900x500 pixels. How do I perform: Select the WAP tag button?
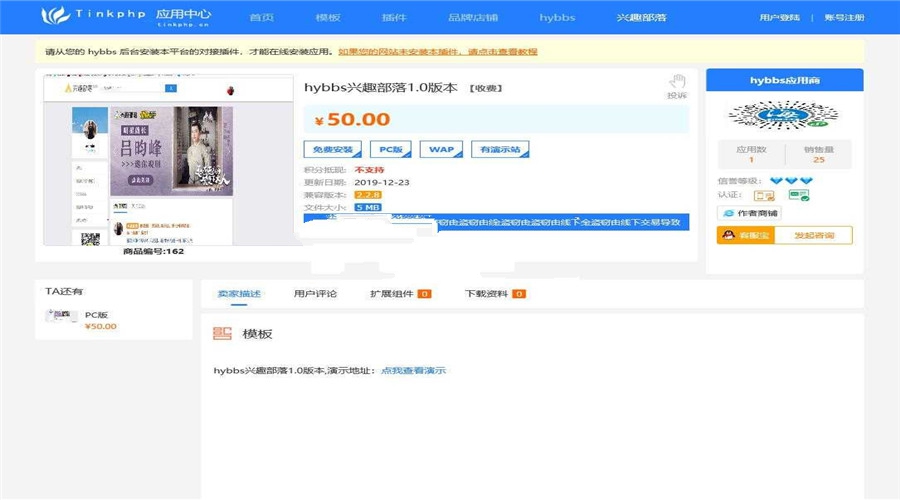[x=441, y=149]
